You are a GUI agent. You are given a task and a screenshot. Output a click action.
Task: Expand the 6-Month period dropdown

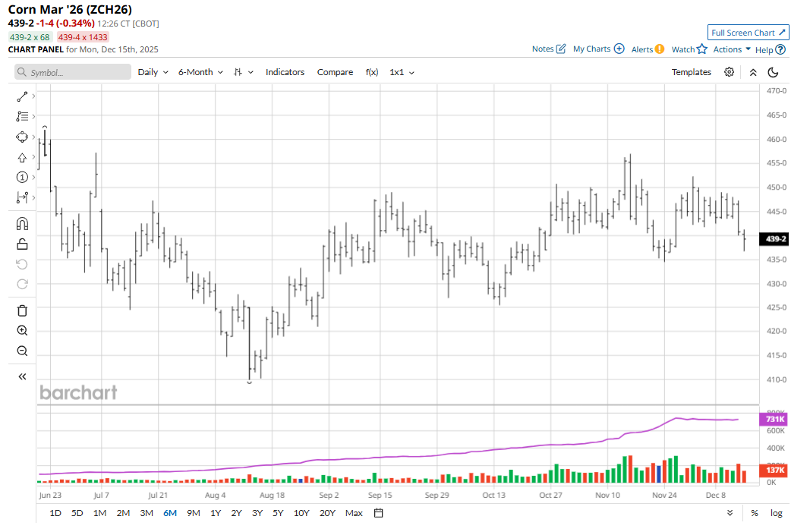tap(200, 72)
